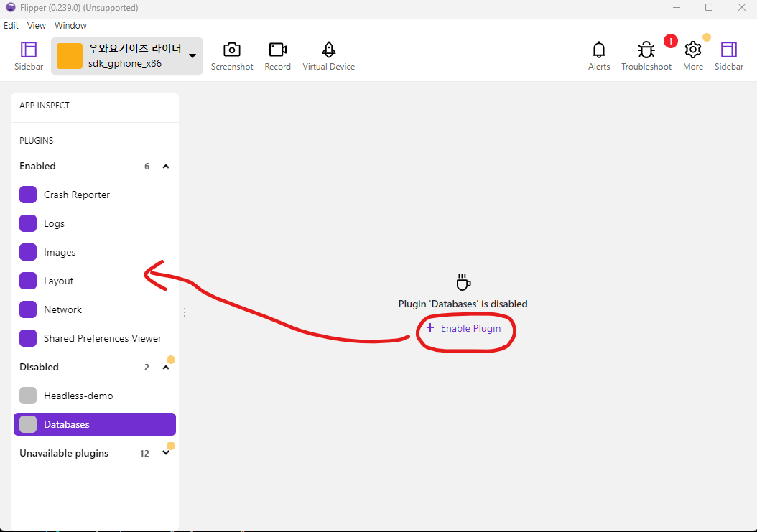Select Layout plugin label
757x532 pixels.
(58, 281)
